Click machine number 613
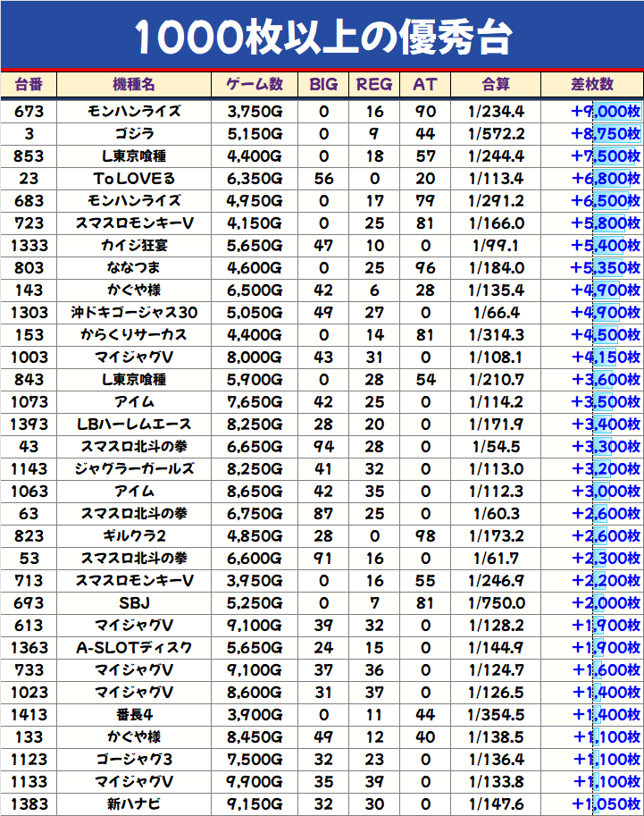 (29, 626)
